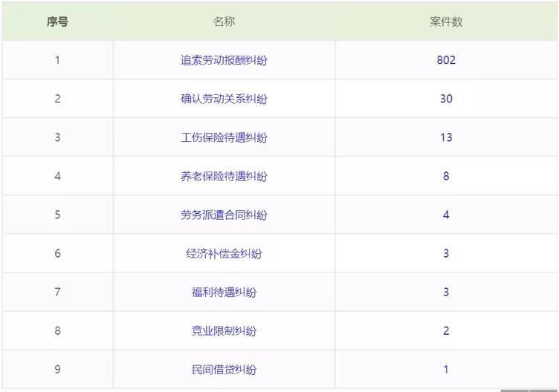Click case count 13

click(x=446, y=137)
